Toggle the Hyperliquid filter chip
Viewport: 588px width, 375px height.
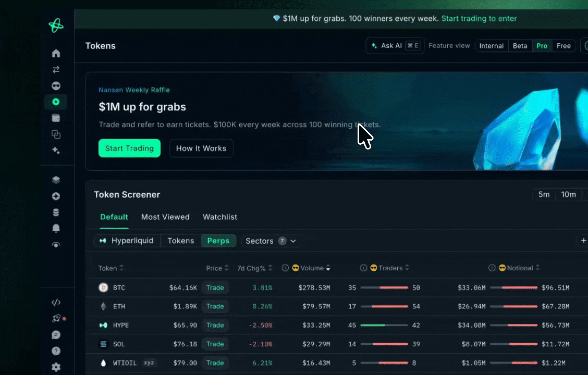pos(127,241)
